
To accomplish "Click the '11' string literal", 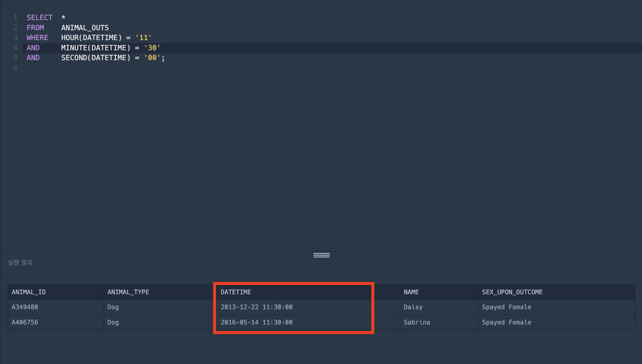I will point(143,38).
